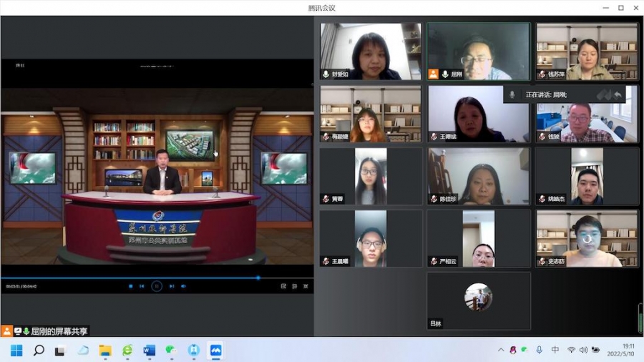Open the Windows Start menu
The width and height of the screenshot is (644, 362).
coord(16,350)
